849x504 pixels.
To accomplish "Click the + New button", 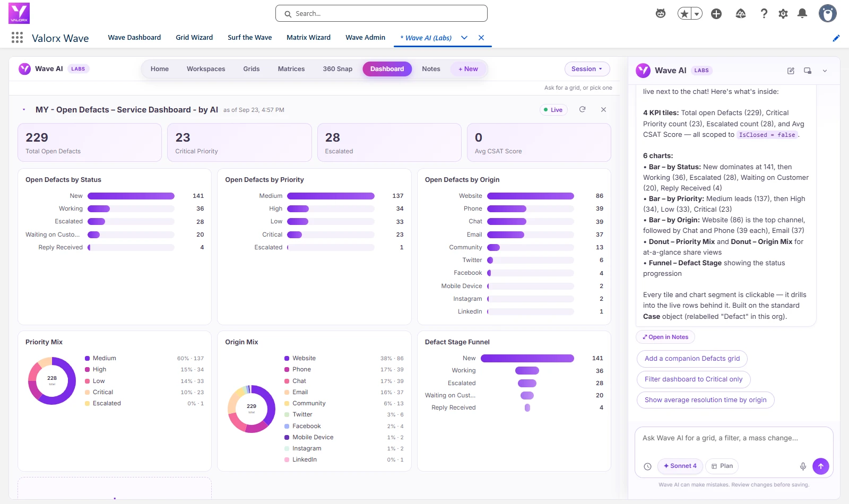I will click(468, 69).
